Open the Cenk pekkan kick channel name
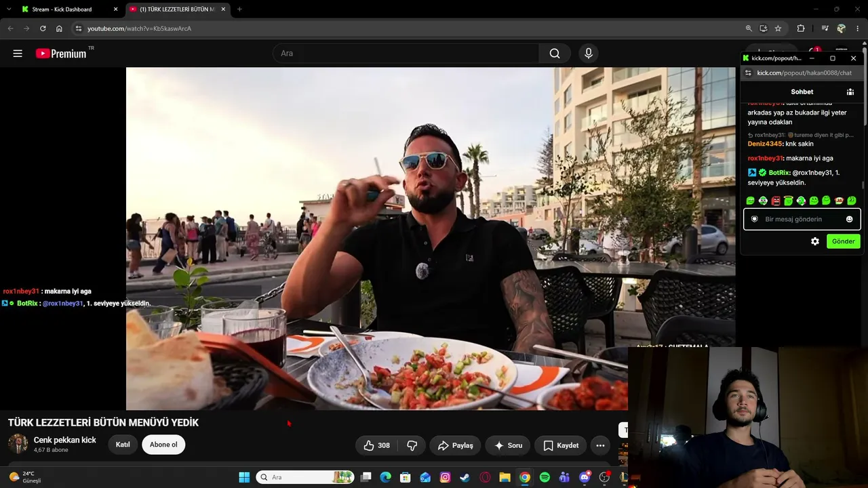 point(65,440)
